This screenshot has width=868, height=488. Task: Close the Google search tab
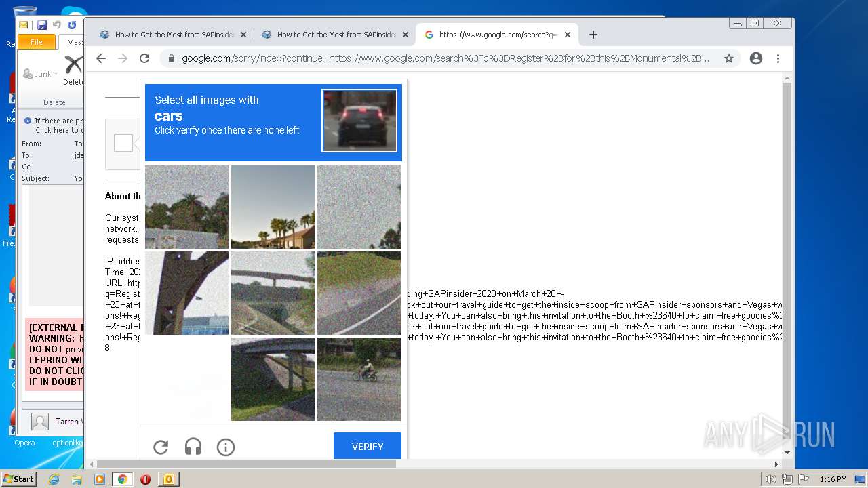tap(568, 35)
